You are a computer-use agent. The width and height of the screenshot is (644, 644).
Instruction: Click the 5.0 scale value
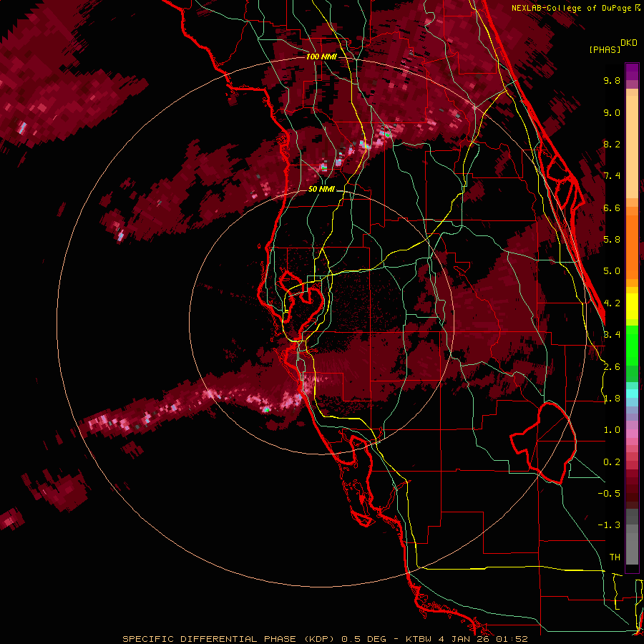[612, 271]
